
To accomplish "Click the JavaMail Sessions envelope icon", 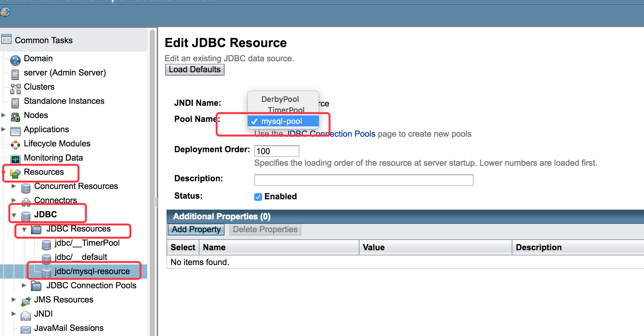I will click(25, 329).
